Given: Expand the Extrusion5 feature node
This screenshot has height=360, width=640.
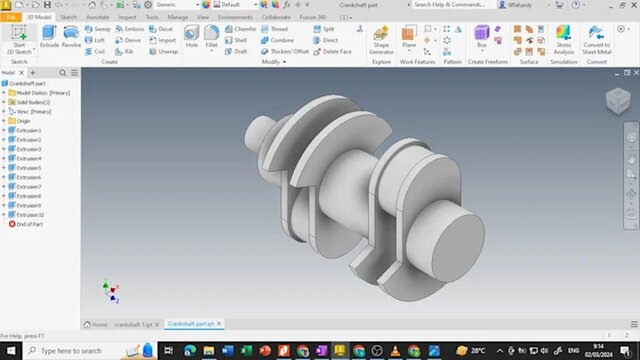Looking at the screenshot, I should click(x=4, y=168).
